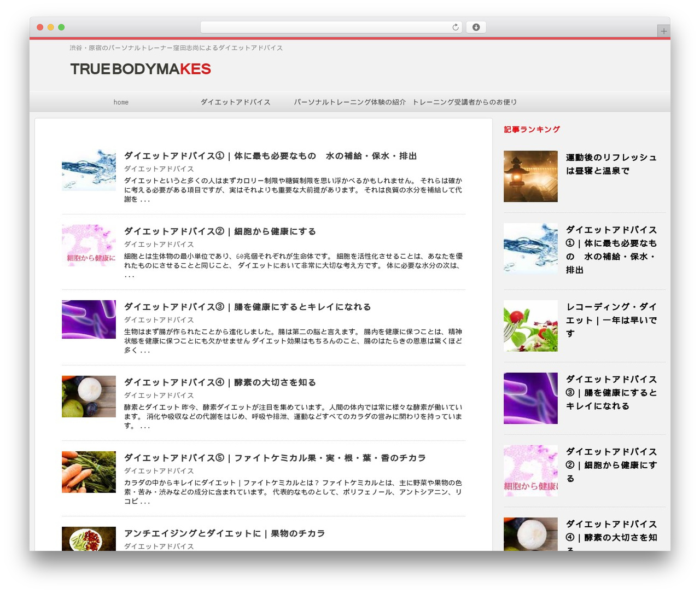Click the purple bacteria thumbnail in ranking sidebar
Screen dimensions: 700x593
point(530,398)
